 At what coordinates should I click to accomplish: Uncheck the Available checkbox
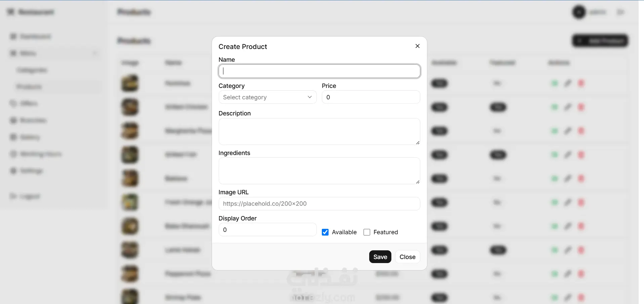pyautogui.click(x=325, y=232)
